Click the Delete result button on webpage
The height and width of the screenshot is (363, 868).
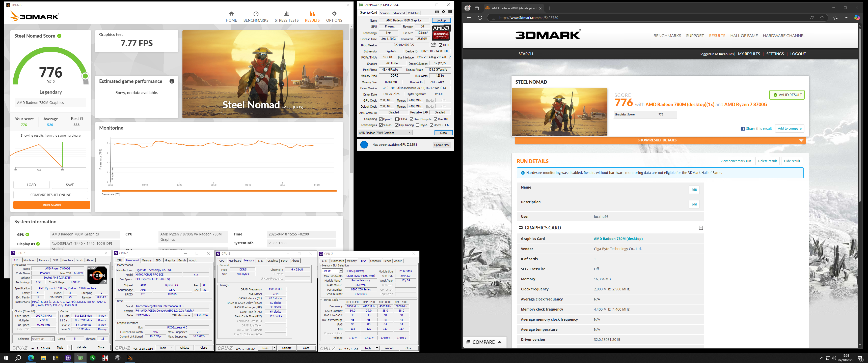[x=767, y=161]
